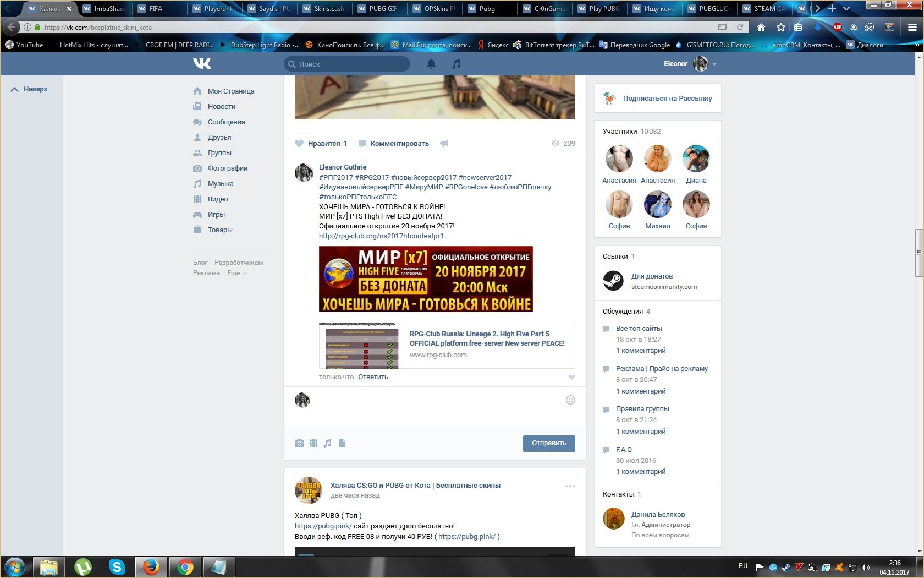
Task: Attach an audio track to the comment
Action: pyautogui.click(x=328, y=443)
